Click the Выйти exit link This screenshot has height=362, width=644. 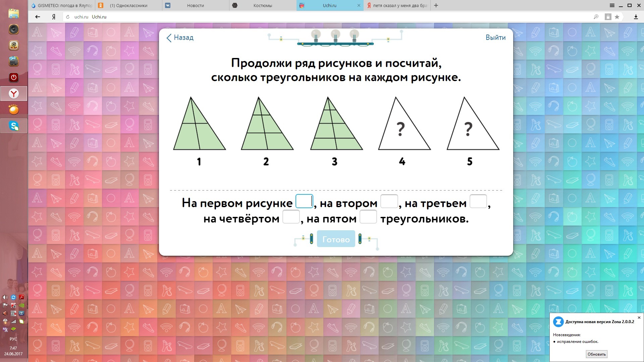[495, 38]
